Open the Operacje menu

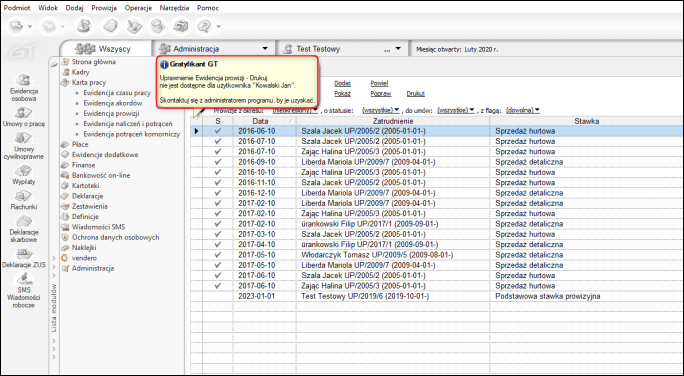pos(138,8)
